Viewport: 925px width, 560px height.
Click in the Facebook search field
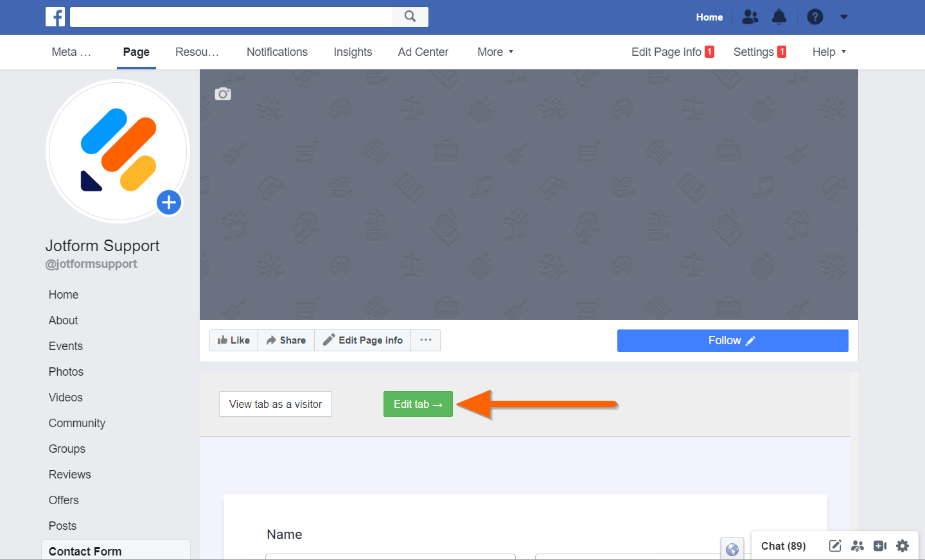(x=231, y=17)
